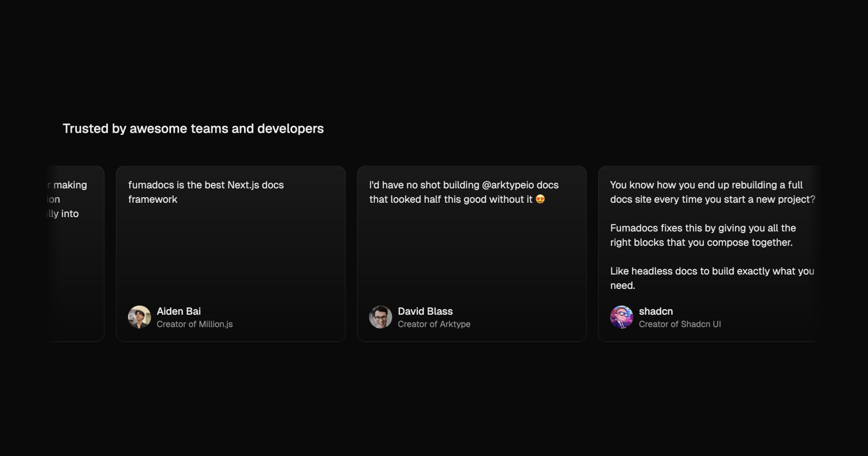Click 'Fumadocs fixes this by giving you' paragraph
868x456 pixels.
703,235
